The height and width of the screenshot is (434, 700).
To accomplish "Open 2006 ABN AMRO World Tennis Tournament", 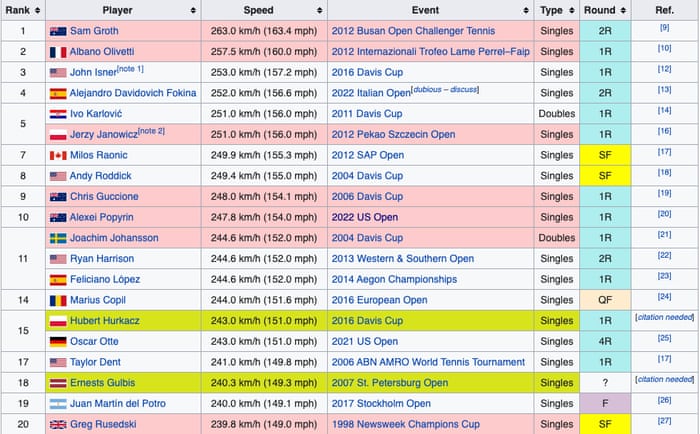I will coord(428,362).
